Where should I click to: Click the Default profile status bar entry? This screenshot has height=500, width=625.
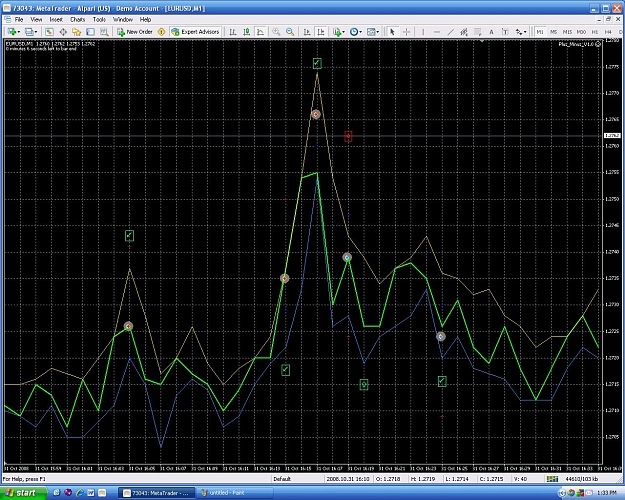pos(282,479)
